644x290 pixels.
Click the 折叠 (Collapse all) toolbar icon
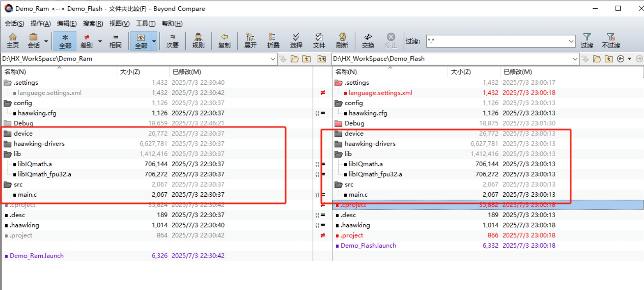click(273, 41)
